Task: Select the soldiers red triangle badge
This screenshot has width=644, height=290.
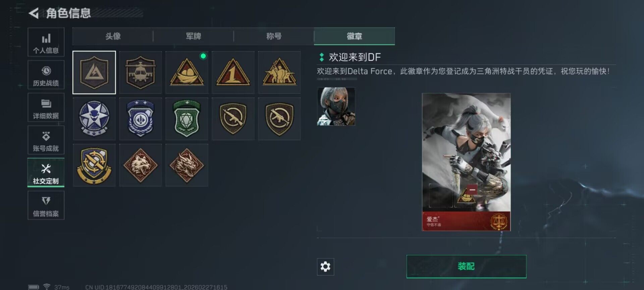Action: (279, 72)
